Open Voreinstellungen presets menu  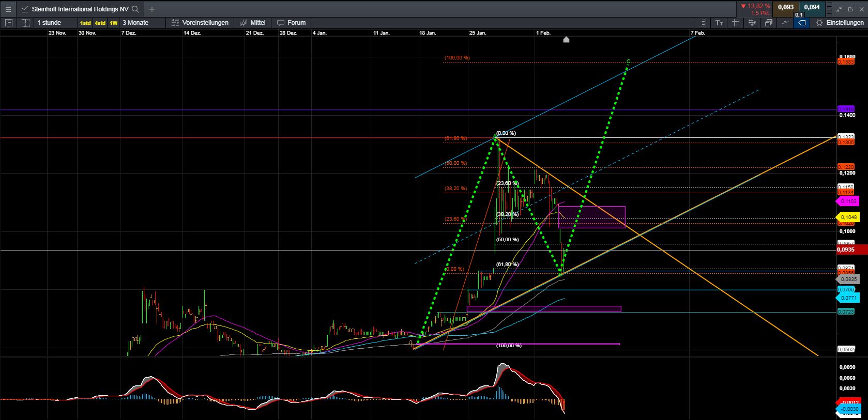pyautogui.click(x=200, y=23)
